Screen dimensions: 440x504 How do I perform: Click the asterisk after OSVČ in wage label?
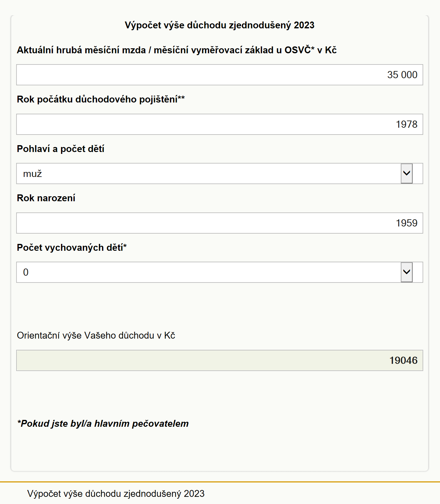[x=313, y=48]
